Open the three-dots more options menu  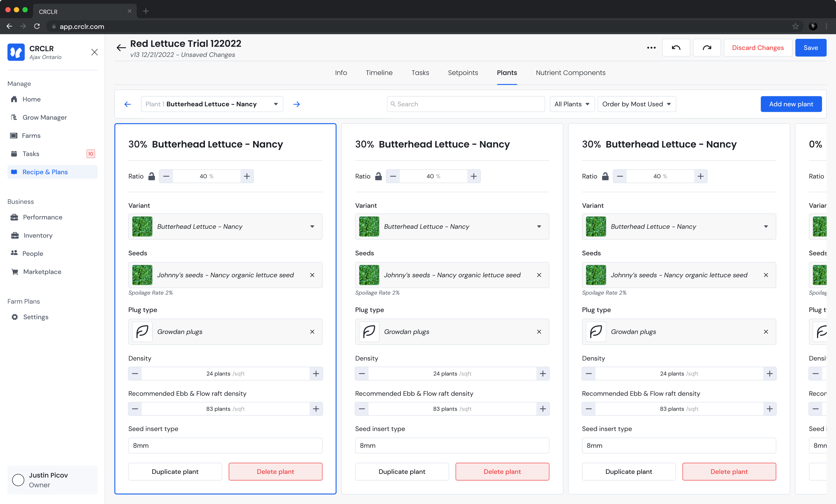(x=651, y=48)
